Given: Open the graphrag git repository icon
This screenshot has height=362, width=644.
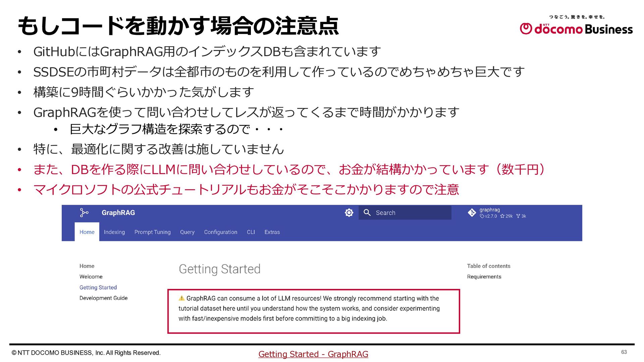Looking at the screenshot, I should [x=472, y=213].
